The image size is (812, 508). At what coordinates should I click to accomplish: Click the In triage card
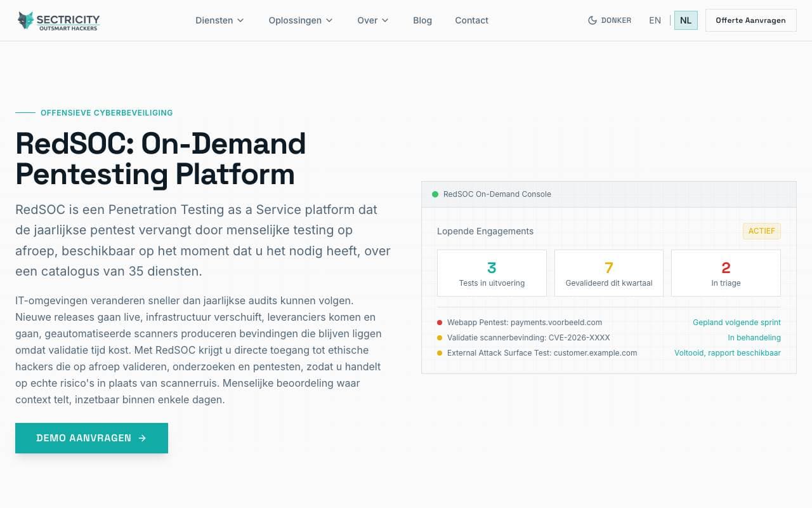point(726,273)
